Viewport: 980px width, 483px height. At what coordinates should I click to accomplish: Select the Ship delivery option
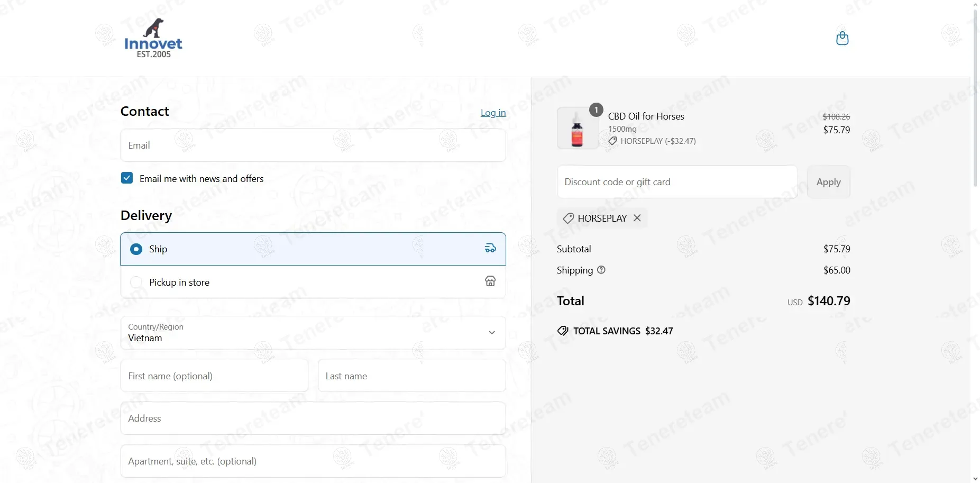313,249
